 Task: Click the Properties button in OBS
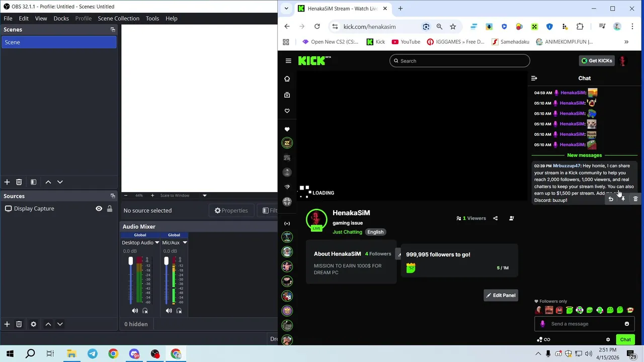pos(231,211)
